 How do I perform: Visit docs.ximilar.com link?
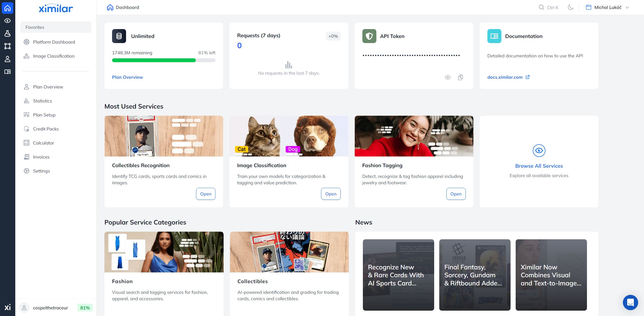click(x=505, y=77)
